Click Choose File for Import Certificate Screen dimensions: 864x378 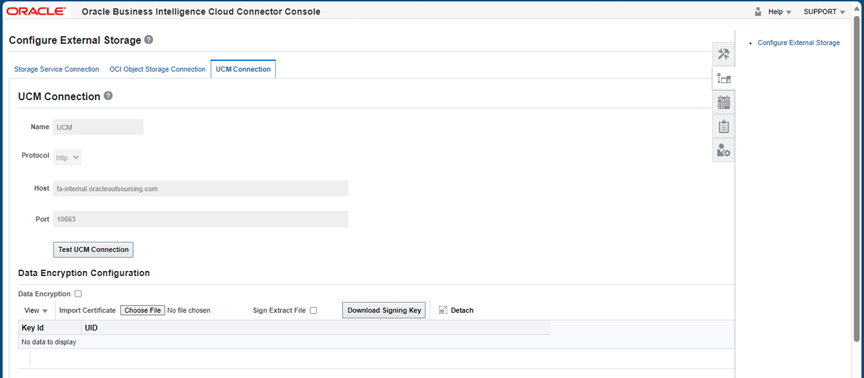[142, 310]
